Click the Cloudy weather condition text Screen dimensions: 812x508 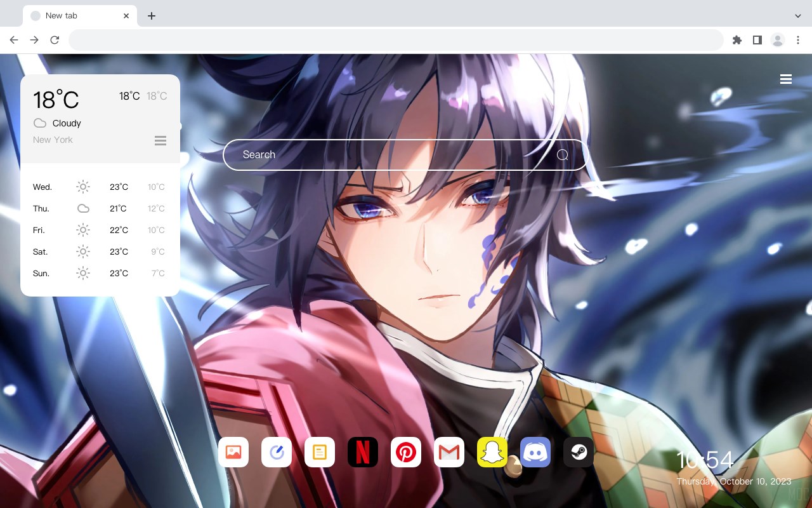click(x=67, y=123)
